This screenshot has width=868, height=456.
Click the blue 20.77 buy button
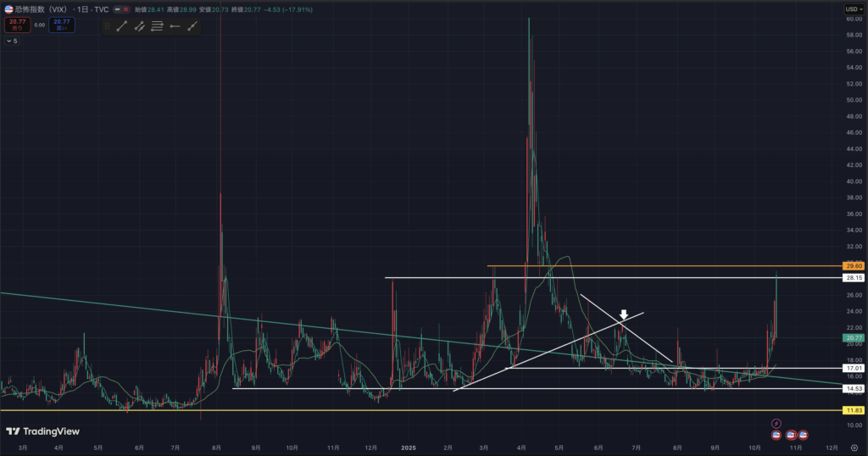click(x=61, y=25)
